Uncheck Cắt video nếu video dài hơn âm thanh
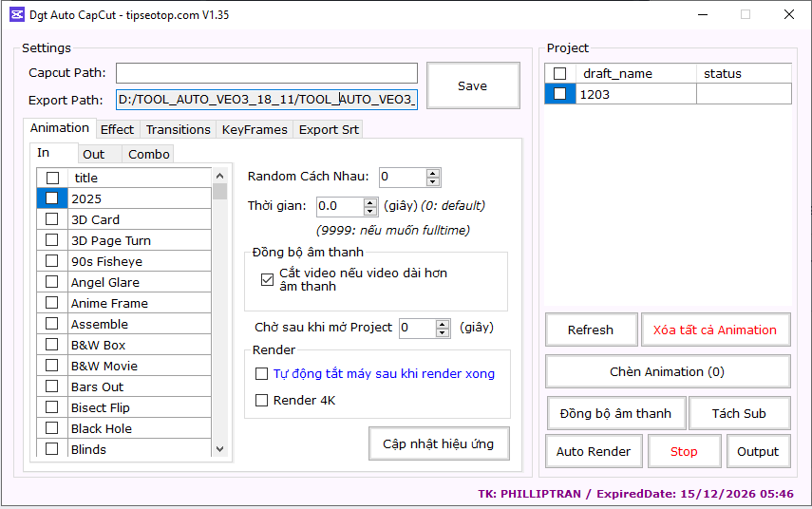The height and width of the screenshot is (509, 812). tap(267, 279)
